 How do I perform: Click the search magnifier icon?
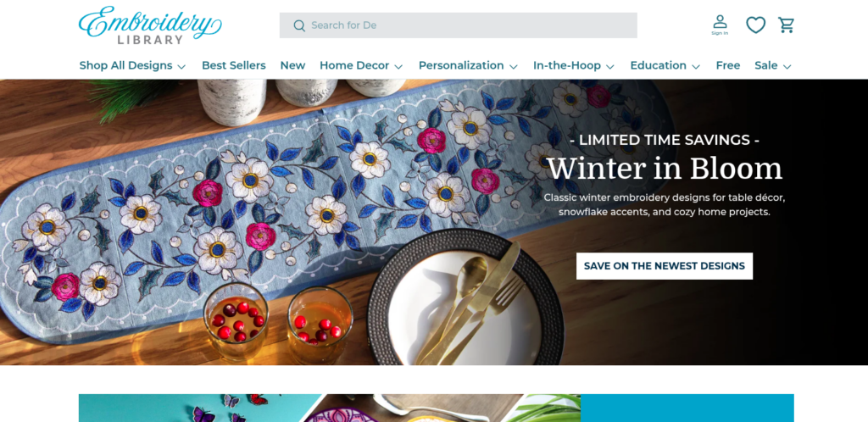point(299,25)
